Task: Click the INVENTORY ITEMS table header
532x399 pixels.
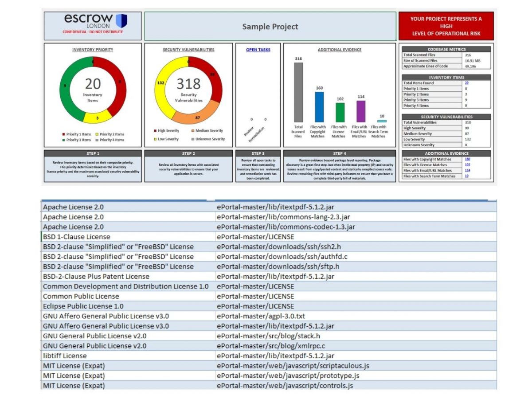Action: 446,78
